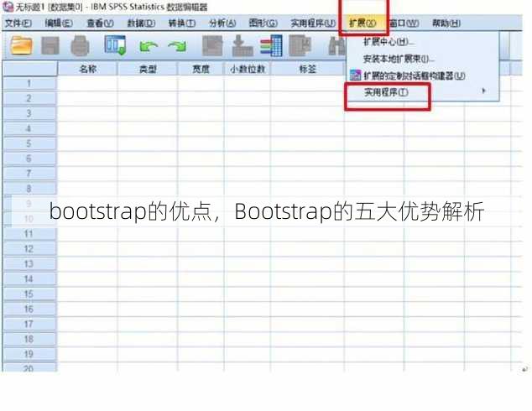Click the custom dialog builder menu icon
Screen dimensions: 532x411
point(355,75)
